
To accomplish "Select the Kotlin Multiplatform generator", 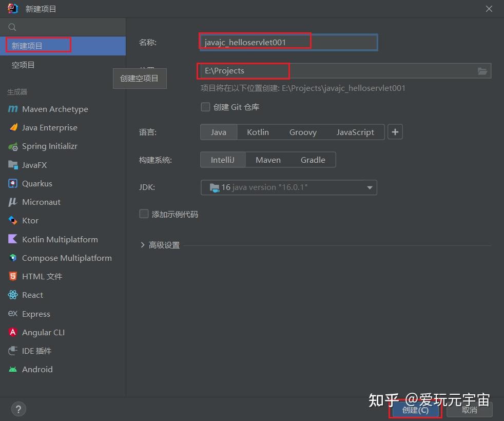I will 60,239.
